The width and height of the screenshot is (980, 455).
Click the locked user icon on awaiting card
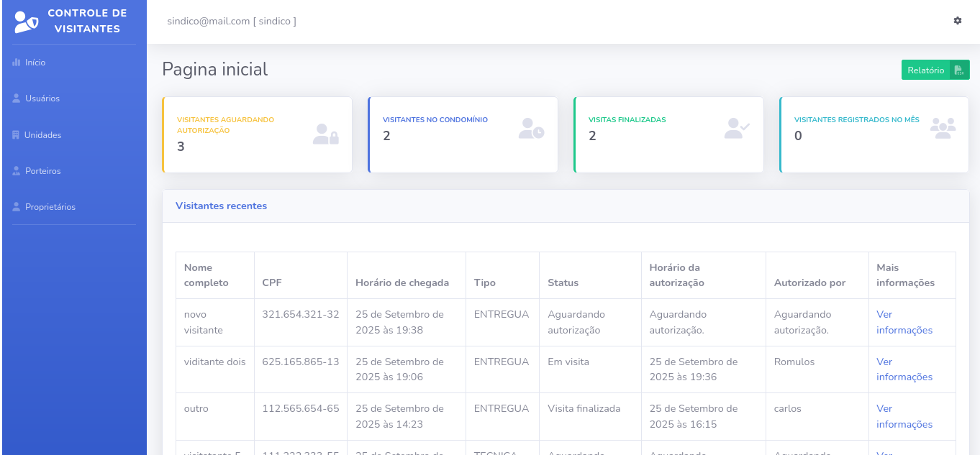(325, 134)
